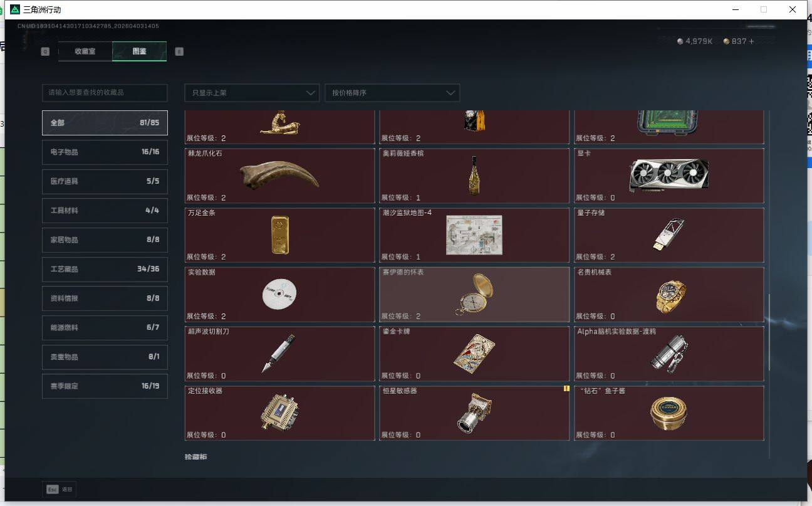Viewport: 812px width, 506px height.
Task: Click the Q key hint beside 收藏室
Action: 45,51
